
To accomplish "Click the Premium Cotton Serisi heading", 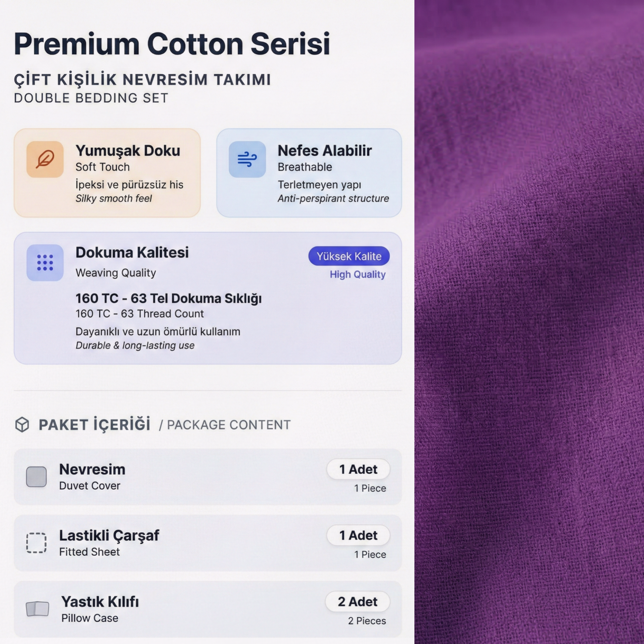I will point(172,44).
